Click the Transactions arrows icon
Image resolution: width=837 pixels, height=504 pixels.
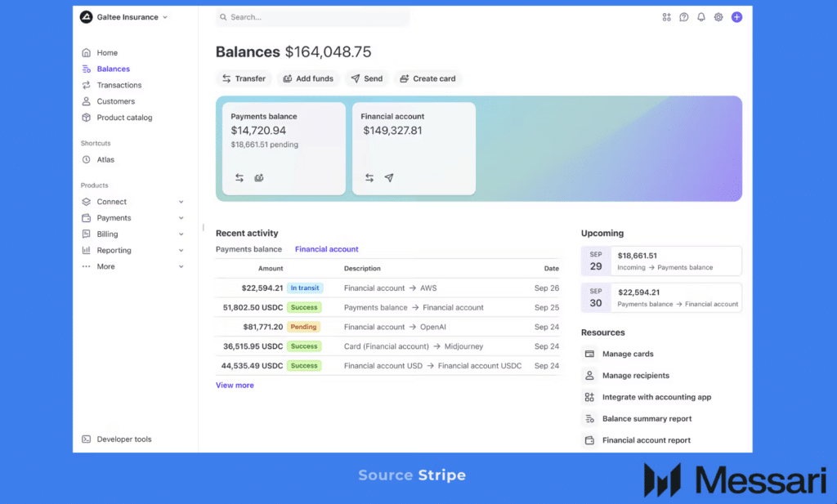(86, 85)
